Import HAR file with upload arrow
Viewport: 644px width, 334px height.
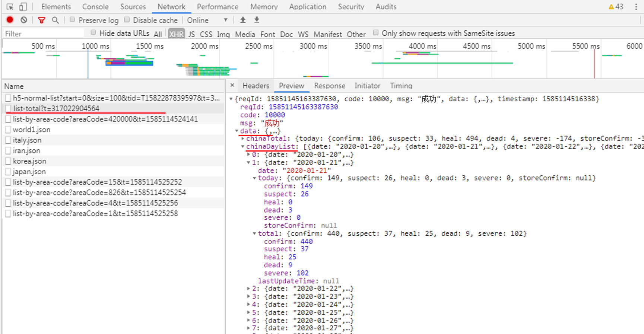tap(243, 20)
